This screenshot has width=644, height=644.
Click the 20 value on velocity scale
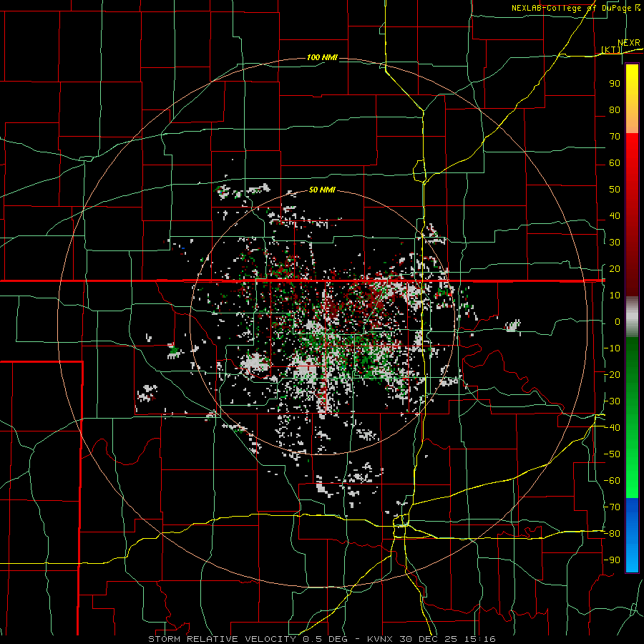615,268
